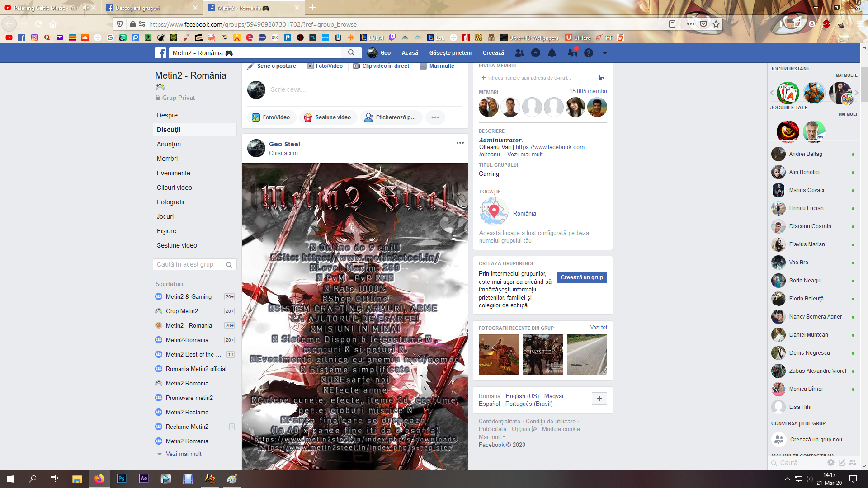Open the notifications bell
868x488 pixels.
(x=552, y=53)
